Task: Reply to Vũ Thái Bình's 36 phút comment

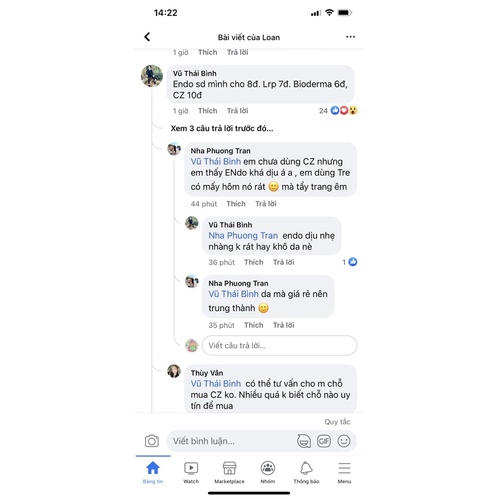Action: [x=283, y=262]
